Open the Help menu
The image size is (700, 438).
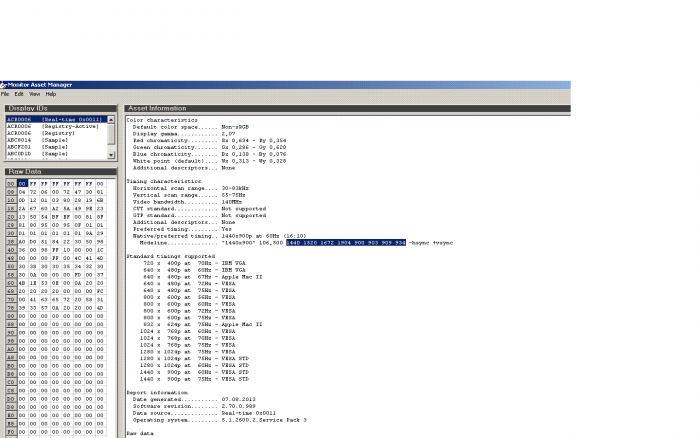51,94
